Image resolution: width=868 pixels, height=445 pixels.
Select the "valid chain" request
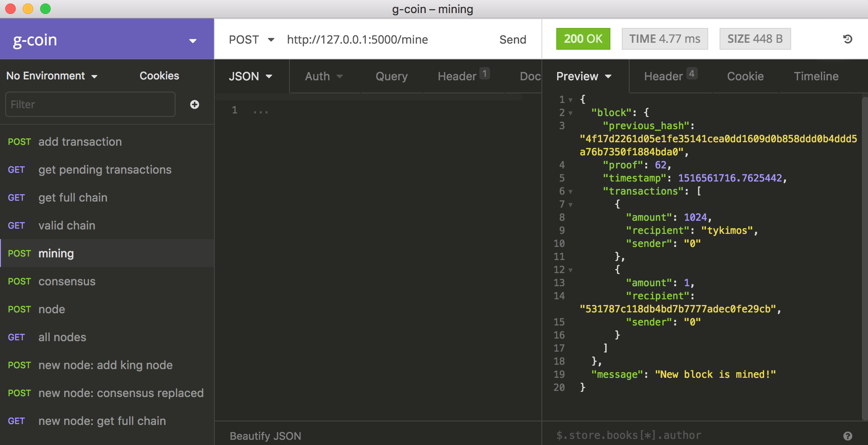coord(107,226)
